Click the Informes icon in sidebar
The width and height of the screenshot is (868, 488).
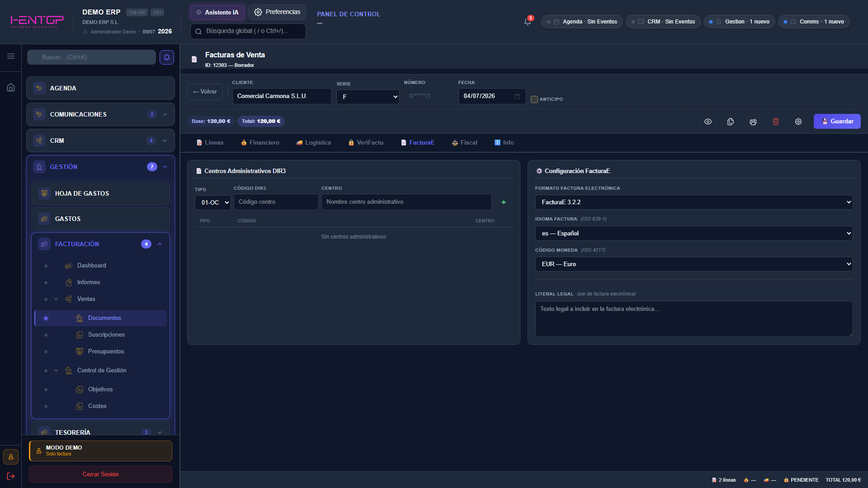[x=69, y=282]
